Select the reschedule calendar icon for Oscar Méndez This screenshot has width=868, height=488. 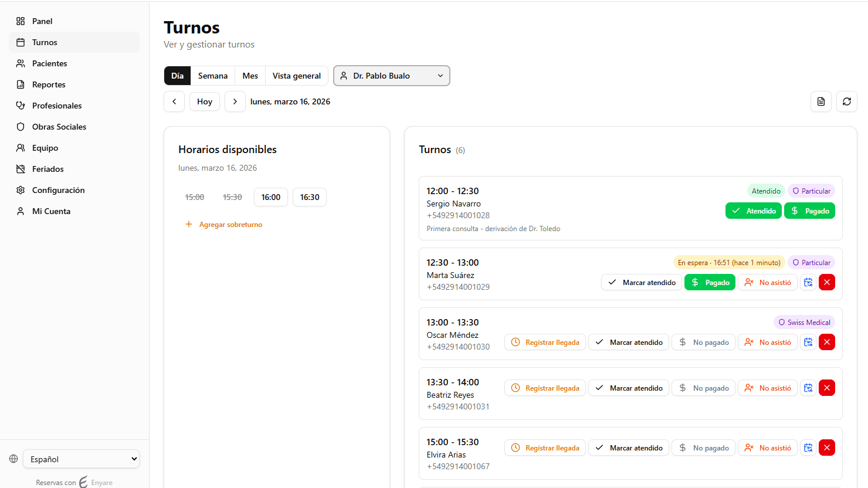(808, 342)
